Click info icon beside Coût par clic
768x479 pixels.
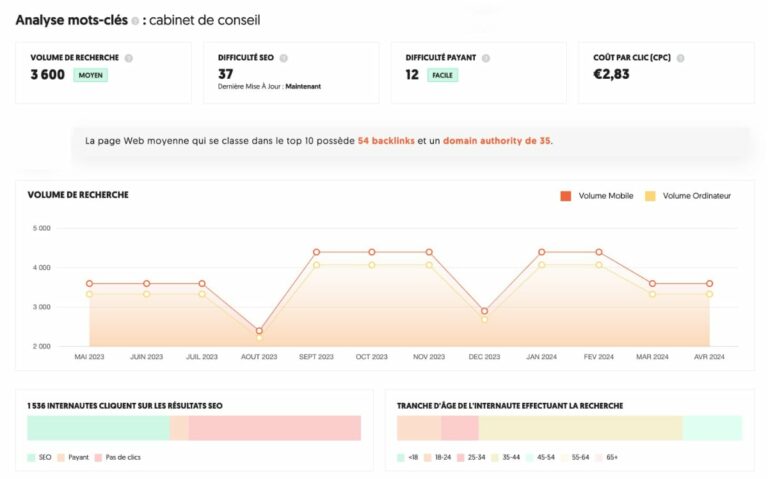point(680,58)
